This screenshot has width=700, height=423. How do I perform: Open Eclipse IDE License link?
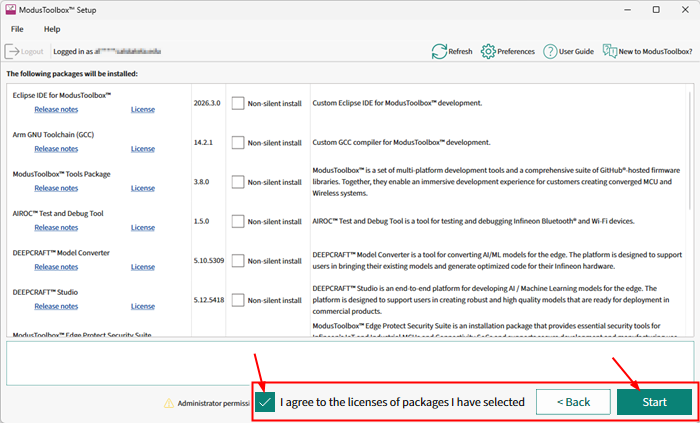point(143,109)
